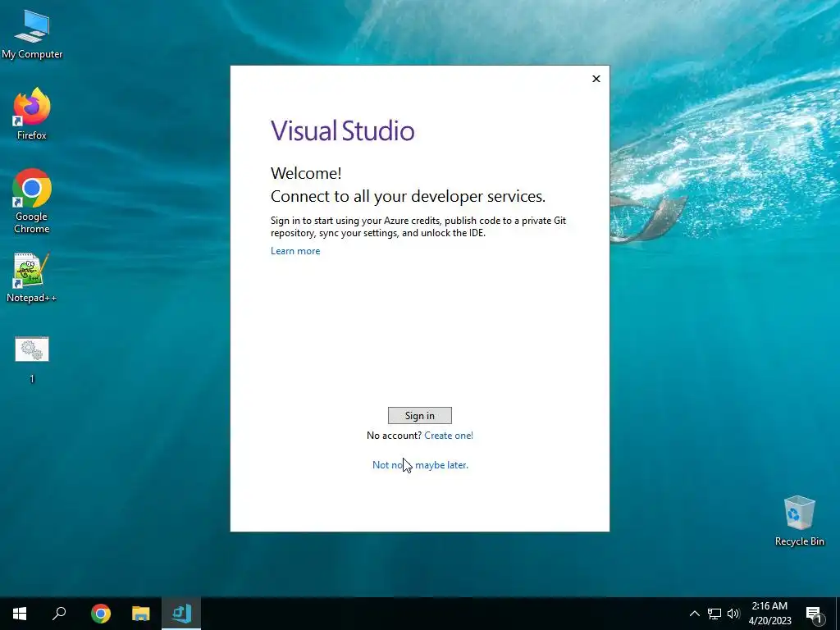Open the notification center icon
Image resolution: width=840 pixels, height=630 pixels.
click(x=814, y=614)
